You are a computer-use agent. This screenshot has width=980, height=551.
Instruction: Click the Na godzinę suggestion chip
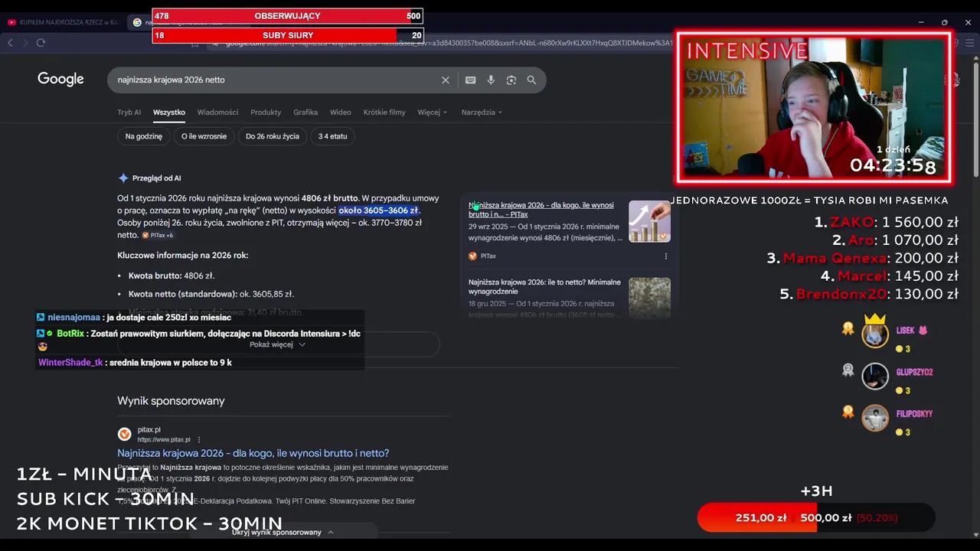pos(144,136)
